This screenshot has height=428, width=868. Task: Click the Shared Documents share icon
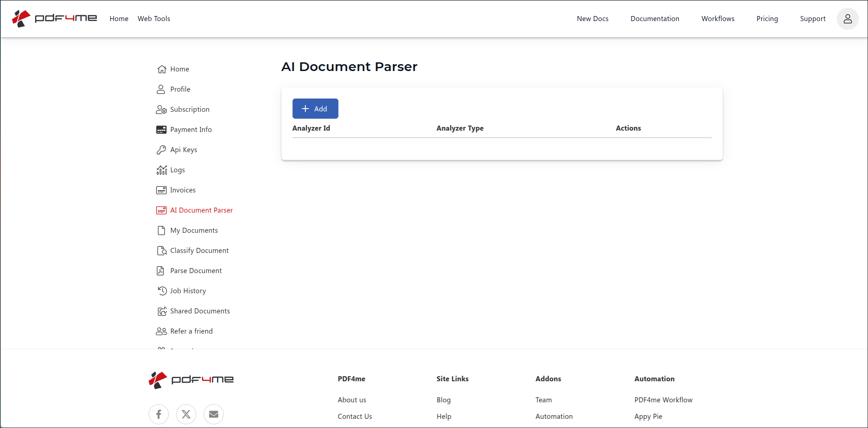(x=162, y=311)
